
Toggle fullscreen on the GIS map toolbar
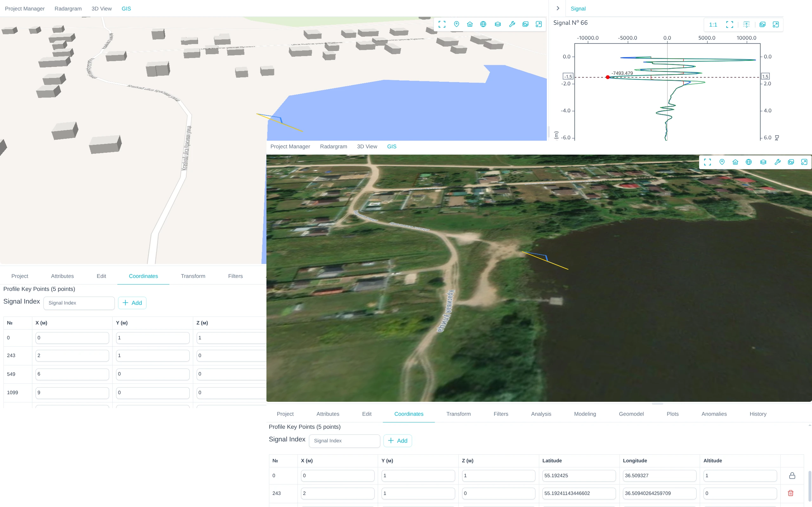pos(442,24)
